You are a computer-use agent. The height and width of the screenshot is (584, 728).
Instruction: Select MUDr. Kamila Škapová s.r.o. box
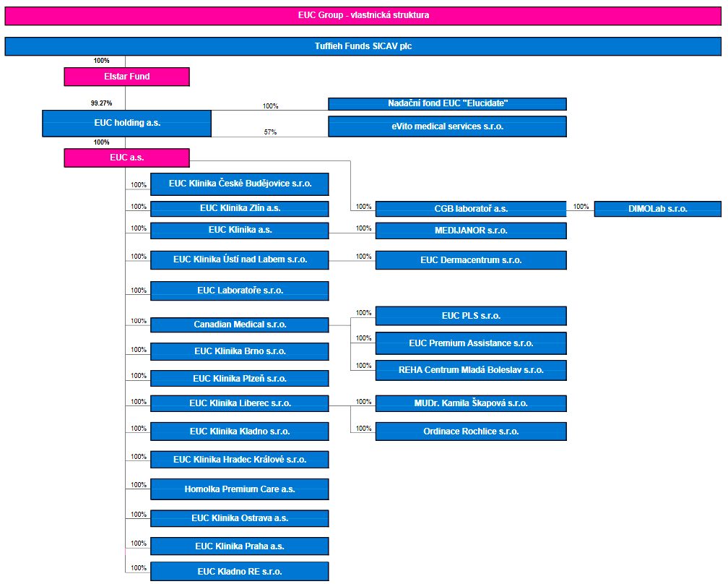(471, 403)
